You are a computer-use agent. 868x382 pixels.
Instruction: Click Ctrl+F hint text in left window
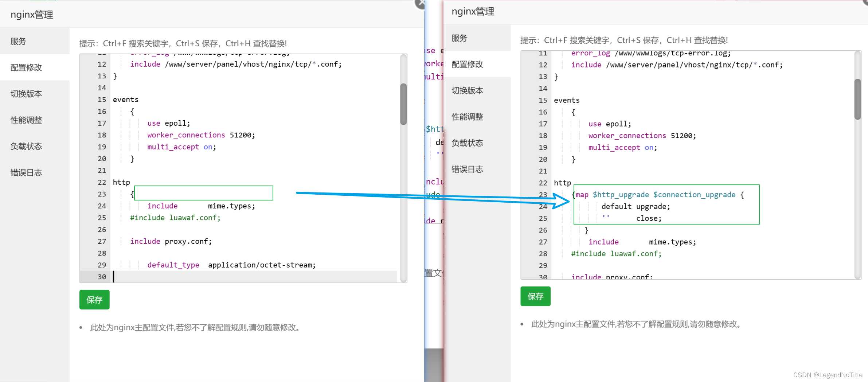click(x=183, y=43)
